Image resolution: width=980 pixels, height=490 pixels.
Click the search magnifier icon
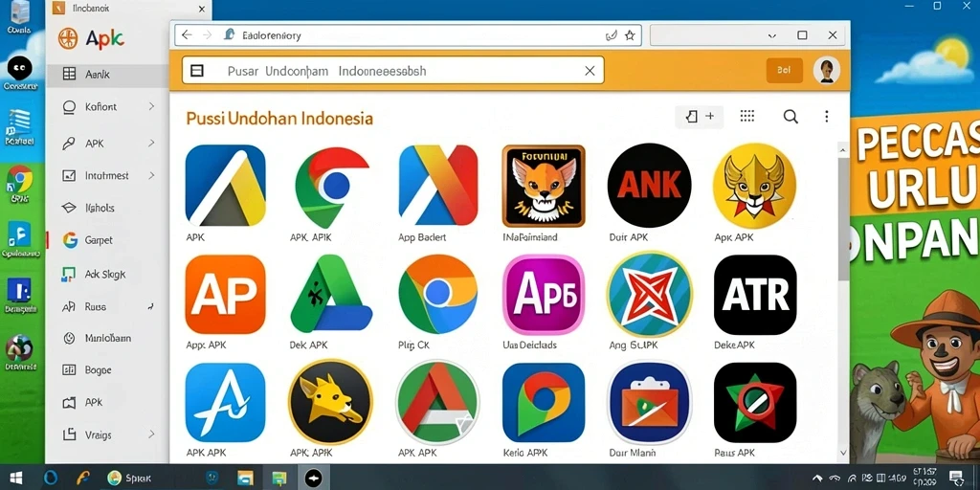click(x=791, y=117)
